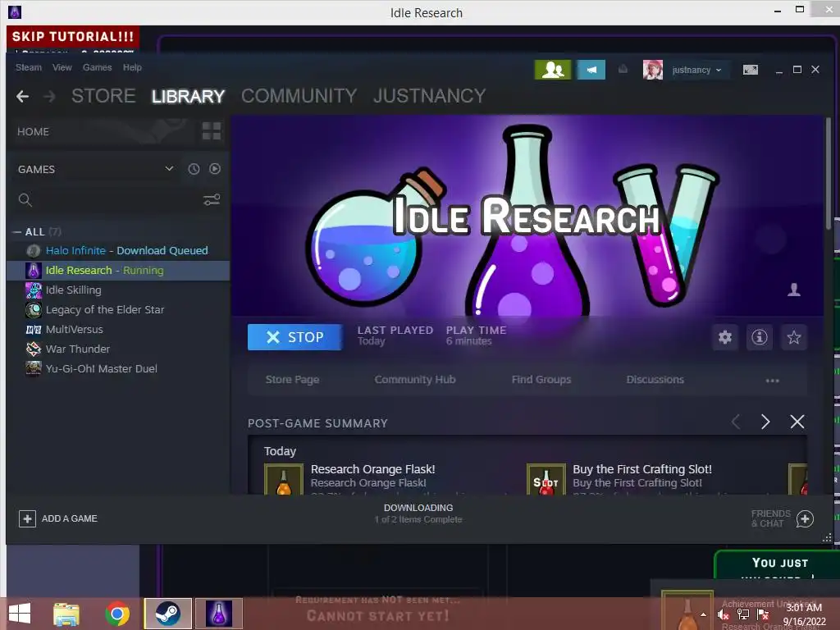Open the Steam menu

(x=29, y=67)
